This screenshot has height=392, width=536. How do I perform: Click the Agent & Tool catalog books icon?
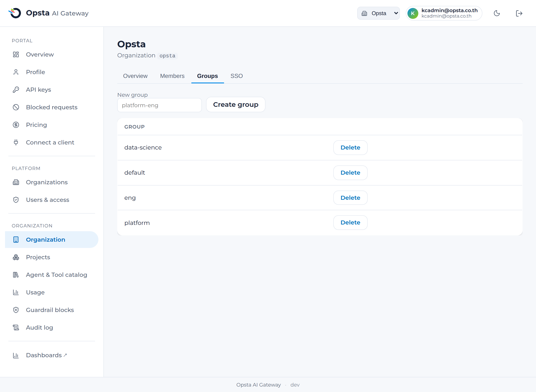click(x=16, y=275)
